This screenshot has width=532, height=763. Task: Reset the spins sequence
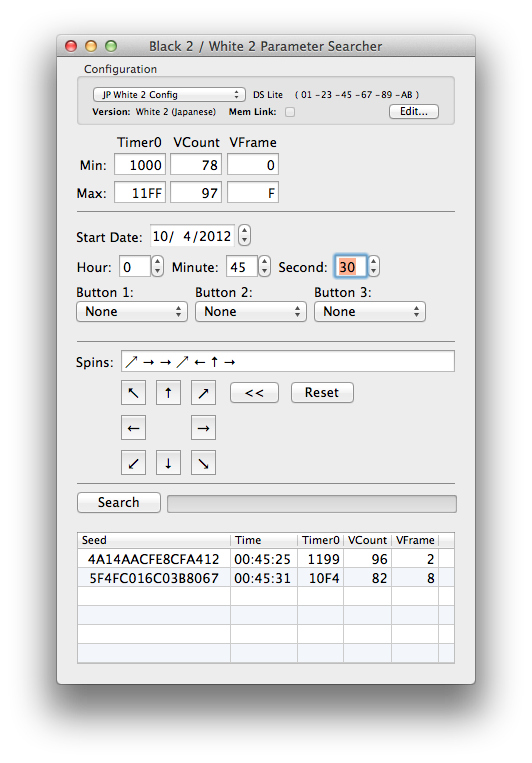coord(322,392)
